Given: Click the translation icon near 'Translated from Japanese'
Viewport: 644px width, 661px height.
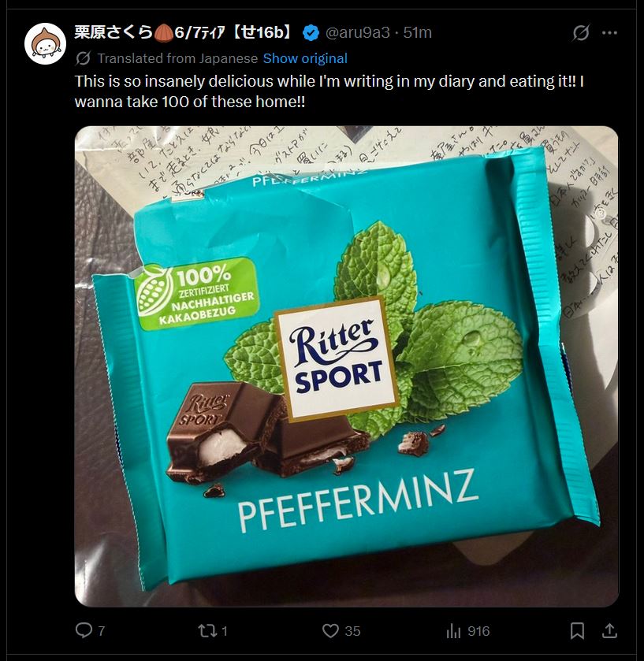Looking at the screenshot, I should click(x=83, y=58).
